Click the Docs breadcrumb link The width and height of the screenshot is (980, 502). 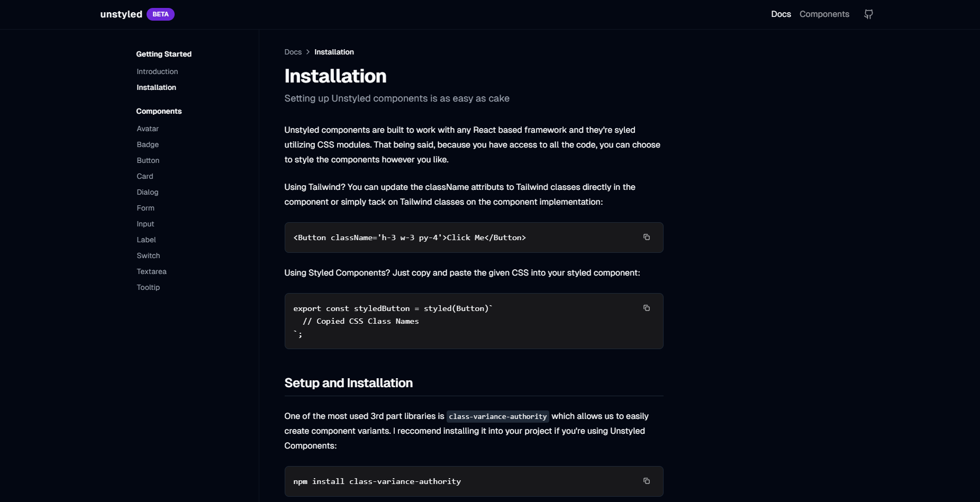pos(293,52)
